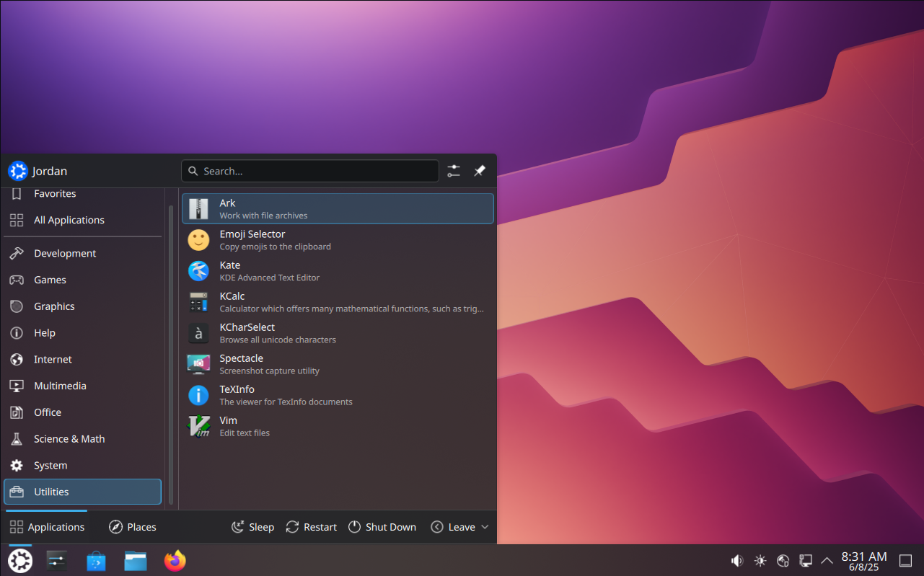Open System Settings from the taskbar
The width and height of the screenshot is (924, 576).
[x=57, y=560]
